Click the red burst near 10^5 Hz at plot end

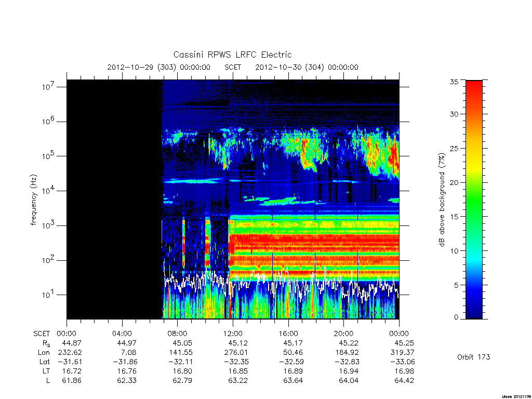(x=394, y=157)
